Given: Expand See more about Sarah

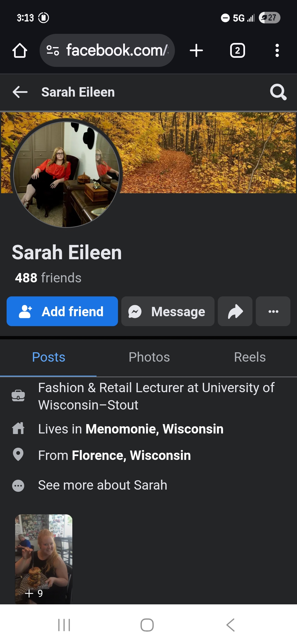Looking at the screenshot, I should point(103,485).
